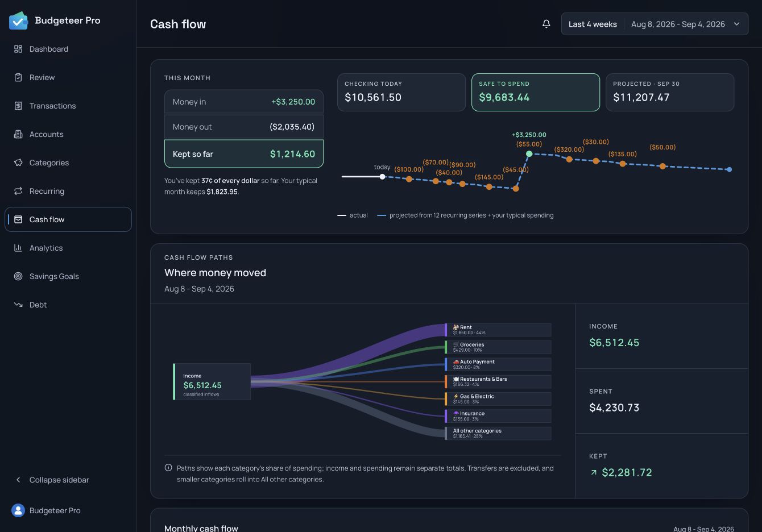Viewport: 762px width, 532px height.
Task: Select All other categories flow node
Action: (498, 433)
